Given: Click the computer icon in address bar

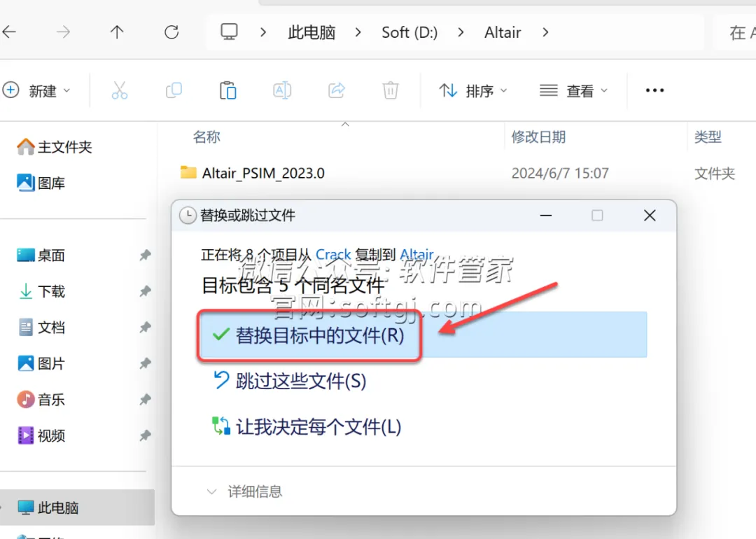Looking at the screenshot, I should (x=229, y=31).
